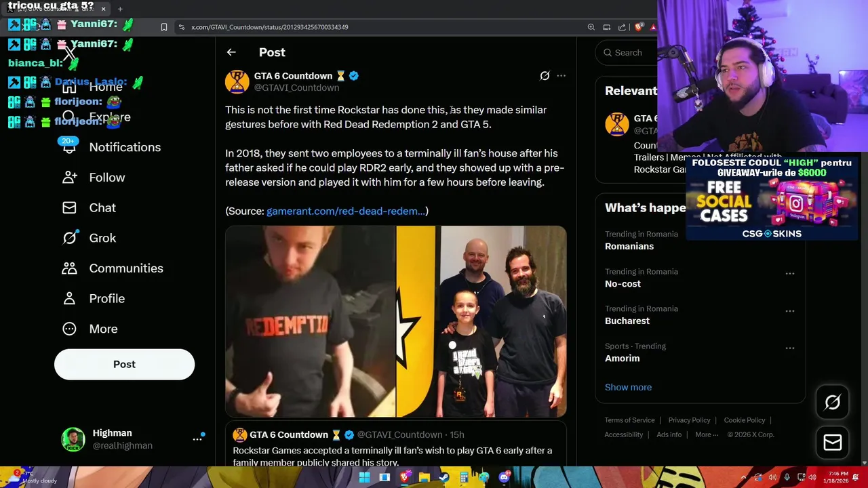Open the Privacy Policy link
Image resolution: width=868 pixels, height=488 pixels.
[x=689, y=420]
